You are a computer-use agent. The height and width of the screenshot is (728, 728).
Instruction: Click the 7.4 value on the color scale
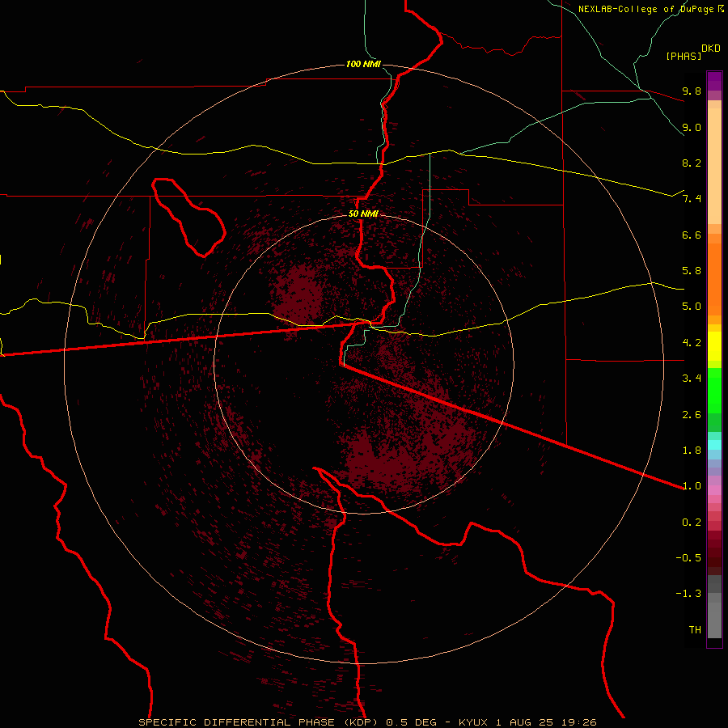(x=692, y=199)
